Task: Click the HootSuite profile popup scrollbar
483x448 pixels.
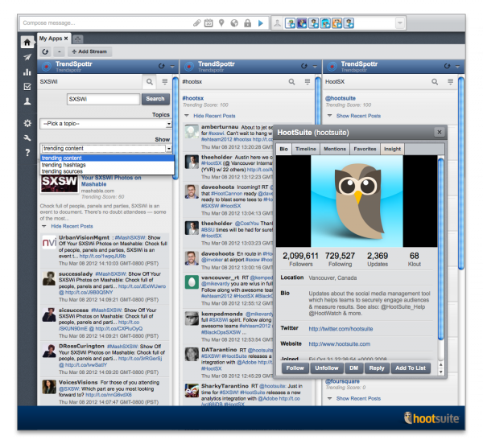Action: coord(441,249)
